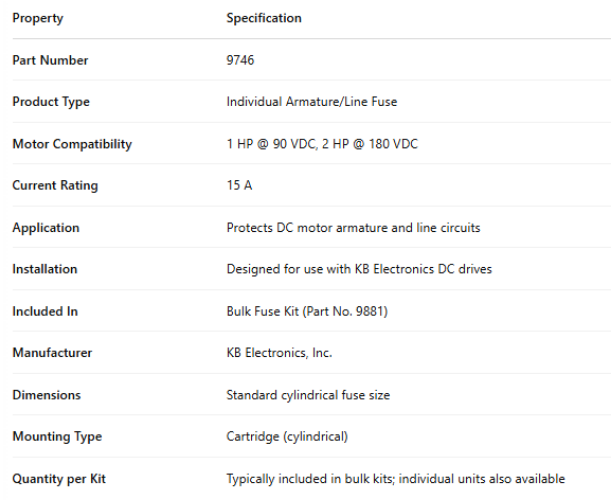The height and width of the screenshot is (500, 611).
Task: Select the Cartridge (cylindrical) mounting value
Action: pos(287,437)
